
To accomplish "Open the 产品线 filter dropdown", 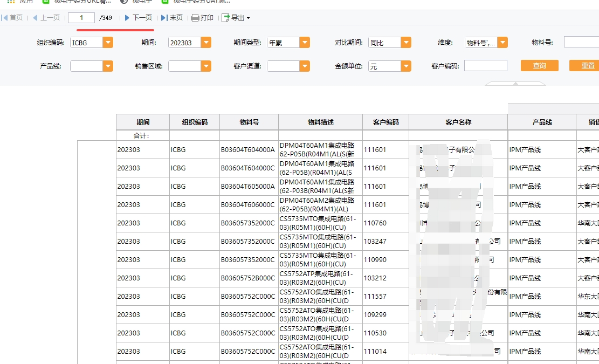I will 108,66.
